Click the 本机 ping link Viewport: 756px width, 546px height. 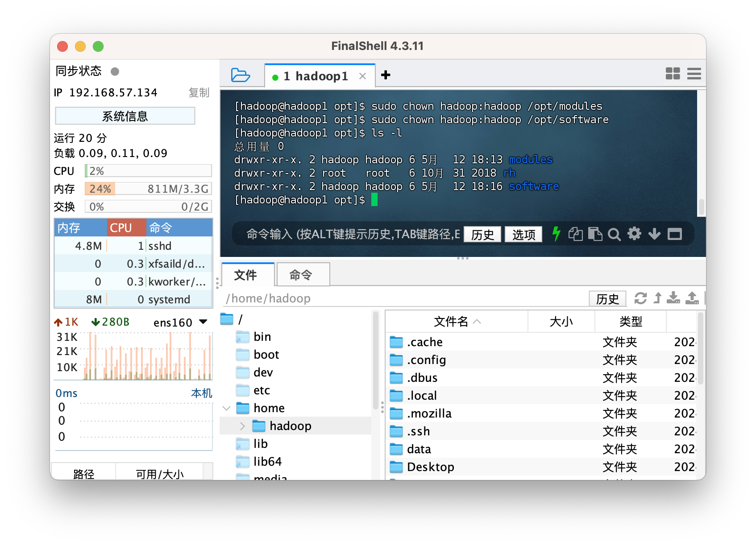(201, 393)
